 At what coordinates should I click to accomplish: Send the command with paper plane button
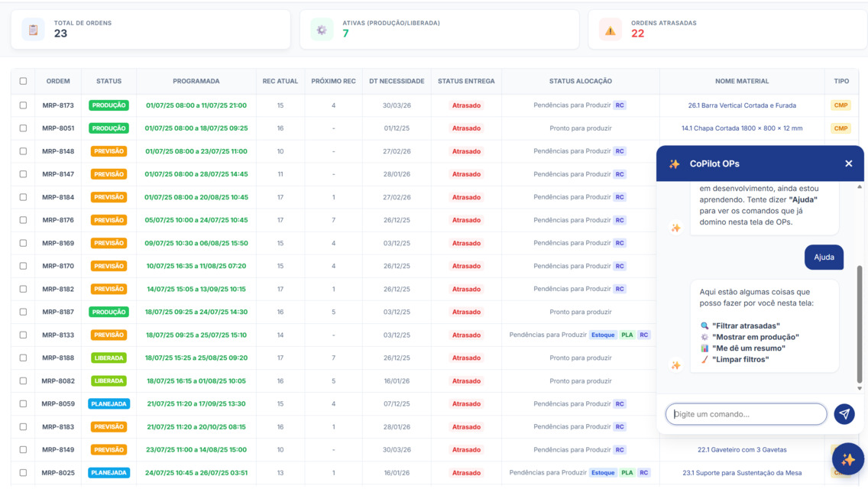844,414
